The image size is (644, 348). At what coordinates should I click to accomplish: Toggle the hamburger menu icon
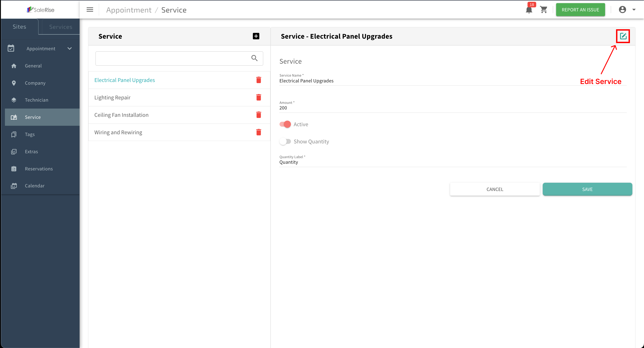click(x=90, y=9)
